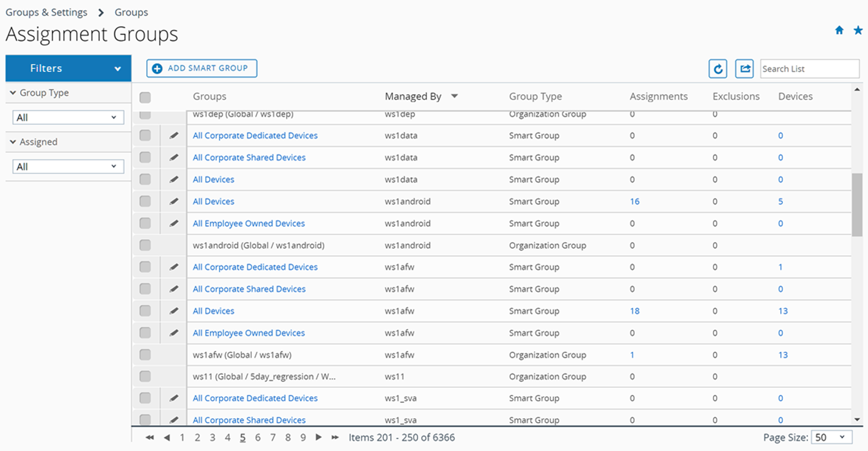
Task: Click the refresh list icon
Action: (719, 68)
